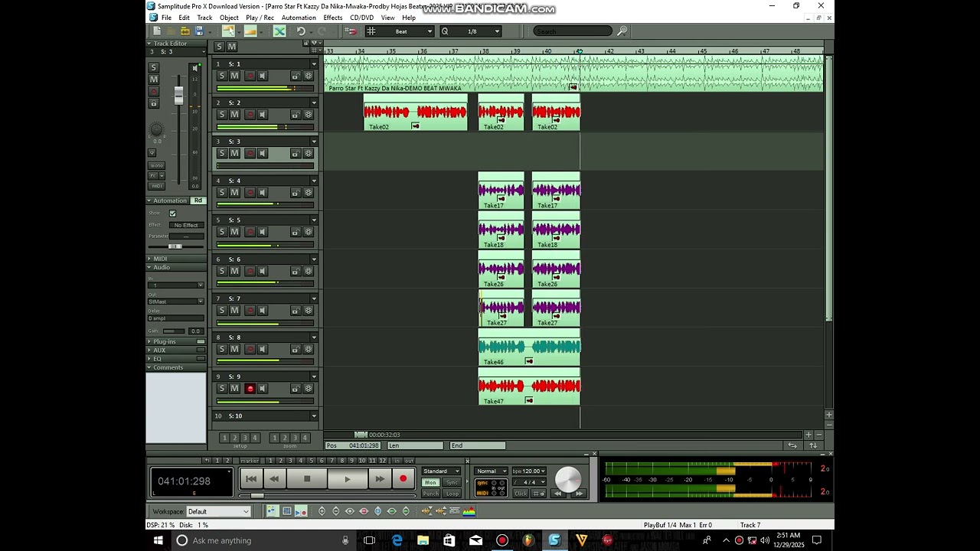The width and height of the screenshot is (980, 551).
Task: Click the lock icon on track 7
Action: [295, 311]
